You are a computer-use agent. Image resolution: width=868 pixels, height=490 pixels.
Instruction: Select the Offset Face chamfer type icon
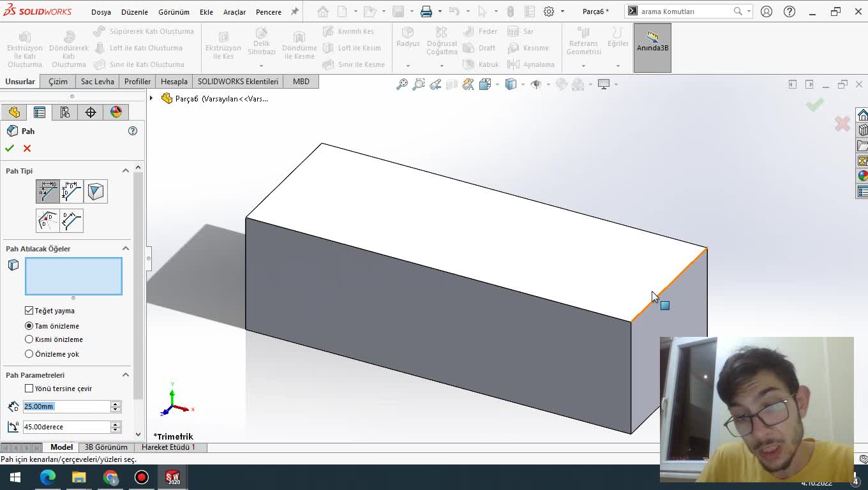click(47, 221)
